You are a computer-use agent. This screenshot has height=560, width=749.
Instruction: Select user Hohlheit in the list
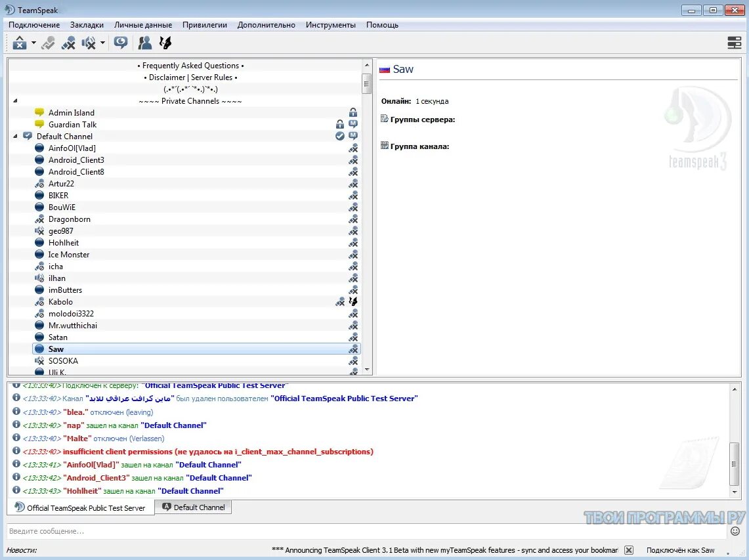64,243
